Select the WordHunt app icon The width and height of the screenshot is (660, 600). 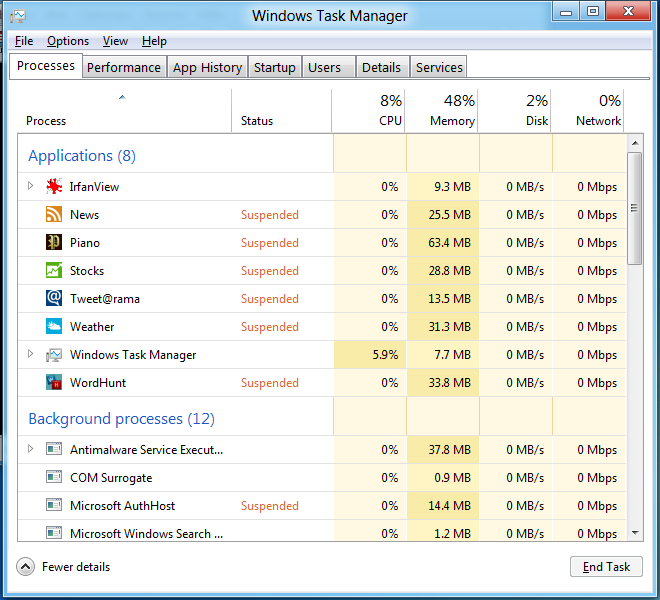(x=54, y=382)
